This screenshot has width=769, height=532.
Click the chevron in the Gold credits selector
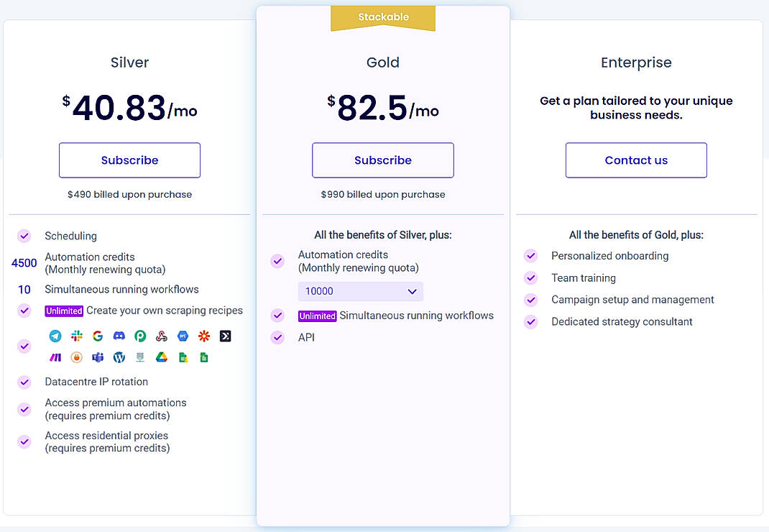412,291
